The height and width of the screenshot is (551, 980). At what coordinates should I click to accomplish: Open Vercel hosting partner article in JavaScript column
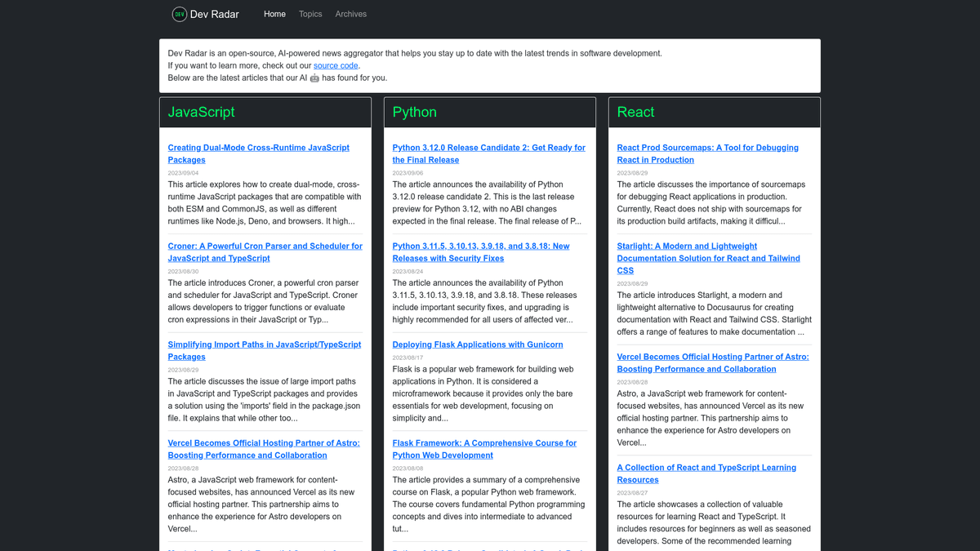(x=264, y=449)
